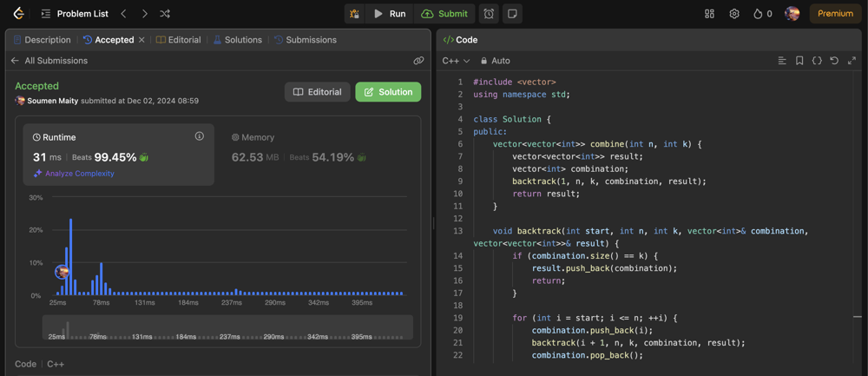Image resolution: width=868 pixels, height=376 pixels.
Task: Open the C++ language dropdown
Action: point(456,61)
